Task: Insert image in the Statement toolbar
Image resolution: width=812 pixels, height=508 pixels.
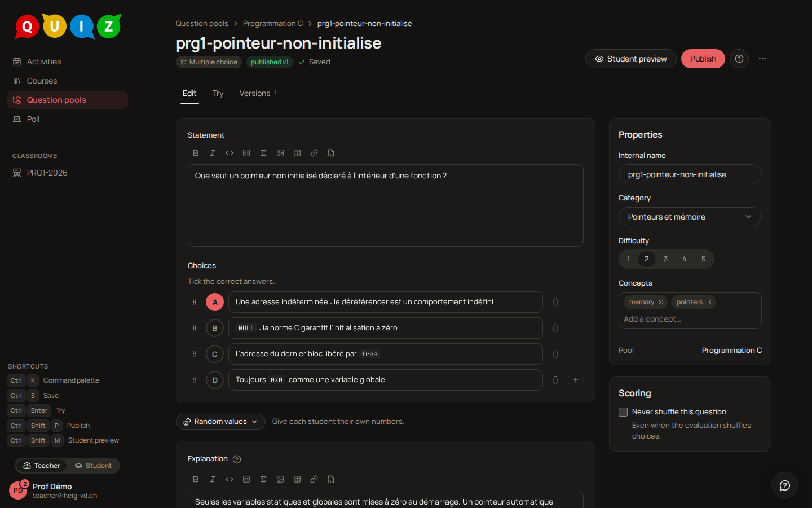Action: click(280, 153)
